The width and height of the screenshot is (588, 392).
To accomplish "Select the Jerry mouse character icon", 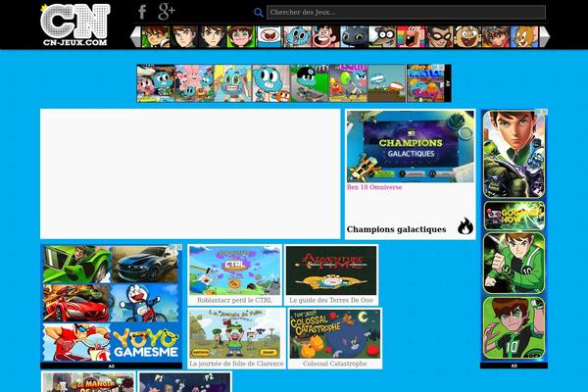I will pyautogui.click(x=524, y=37).
